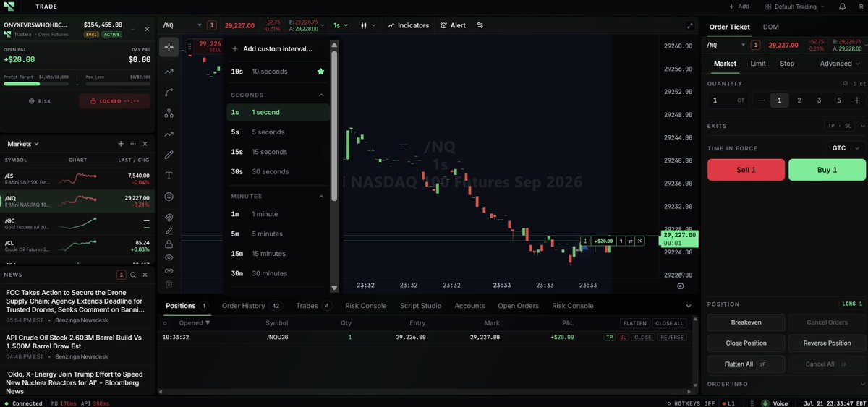Image resolution: width=868 pixels, height=407 pixels.
Task: Collapse the bottom positions panel chevron
Action: (x=689, y=306)
